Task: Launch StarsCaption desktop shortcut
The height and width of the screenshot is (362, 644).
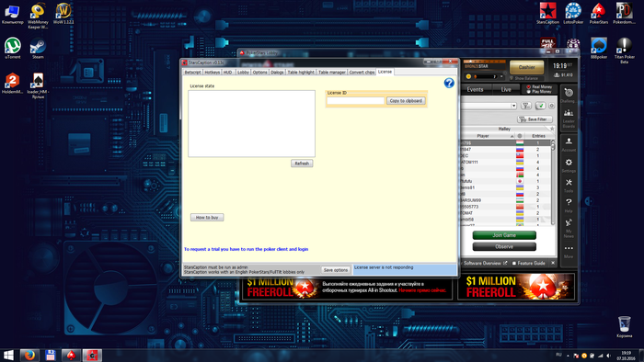Action: [x=547, y=13]
